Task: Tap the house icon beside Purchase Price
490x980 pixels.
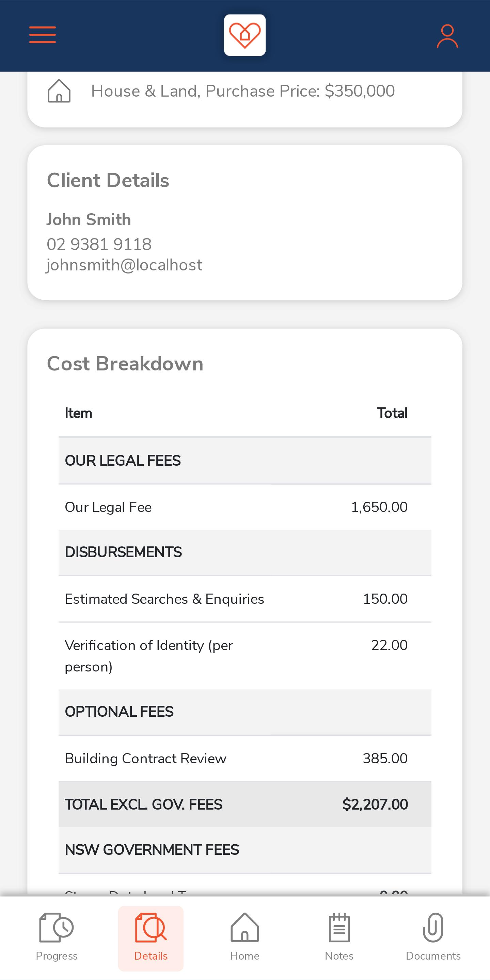Action: pyautogui.click(x=59, y=91)
